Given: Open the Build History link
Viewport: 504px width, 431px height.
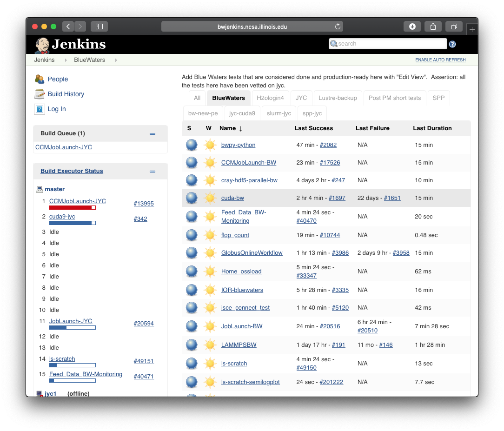Looking at the screenshot, I should pyautogui.click(x=66, y=94).
